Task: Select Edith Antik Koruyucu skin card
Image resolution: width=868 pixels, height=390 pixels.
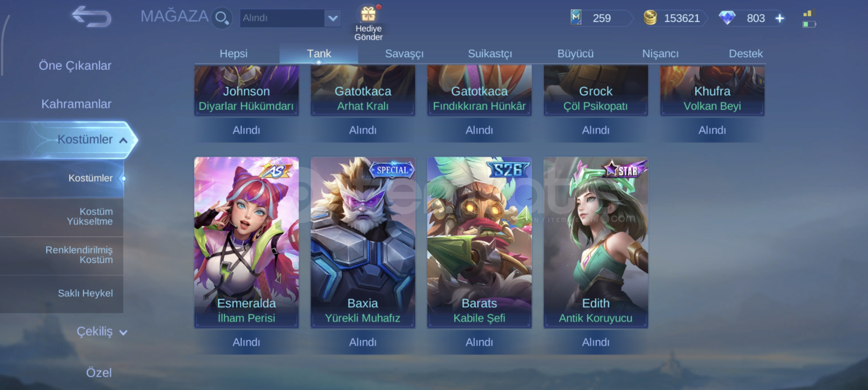Action: [x=596, y=242]
